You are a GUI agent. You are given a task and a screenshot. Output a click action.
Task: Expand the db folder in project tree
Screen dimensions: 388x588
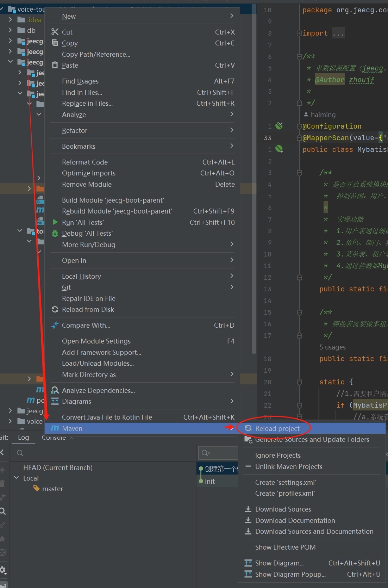(x=10, y=30)
